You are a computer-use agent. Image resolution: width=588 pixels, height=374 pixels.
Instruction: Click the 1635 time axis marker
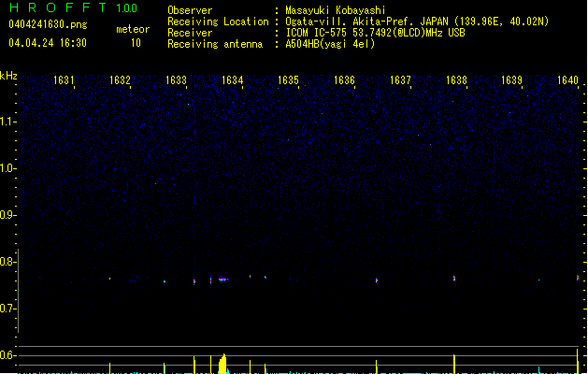coord(288,80)
